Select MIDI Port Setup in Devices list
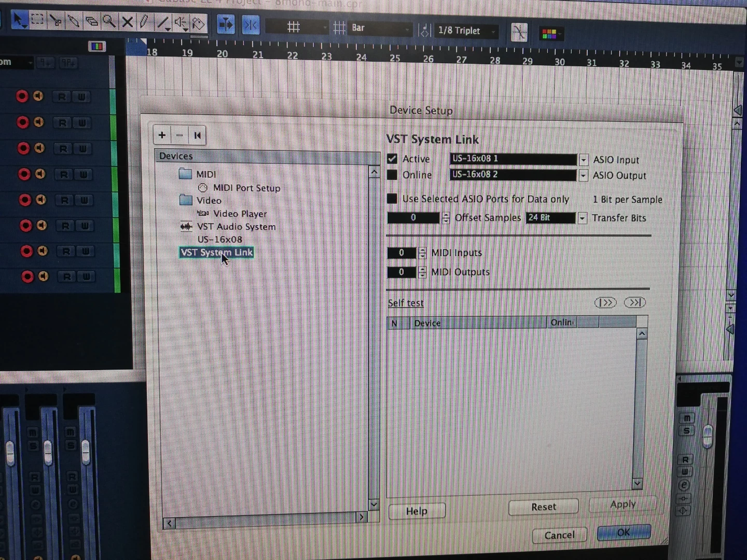 pos(246,188)
